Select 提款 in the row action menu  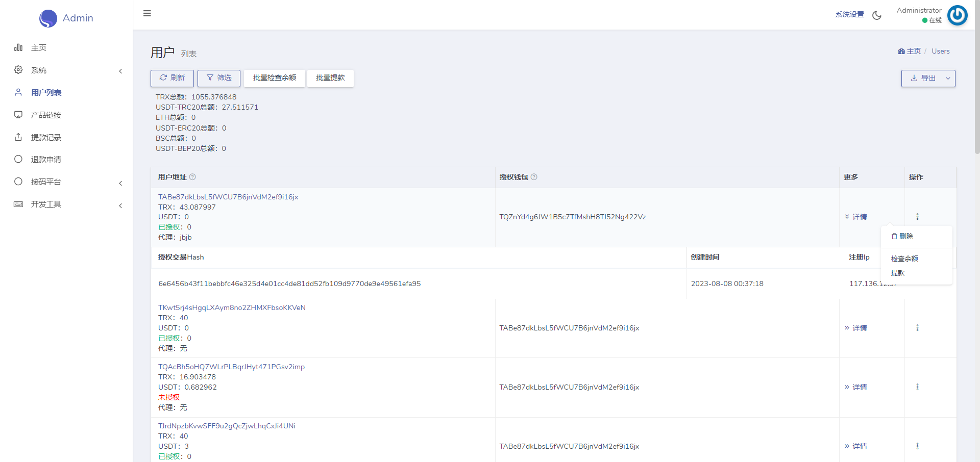(898, 273)
